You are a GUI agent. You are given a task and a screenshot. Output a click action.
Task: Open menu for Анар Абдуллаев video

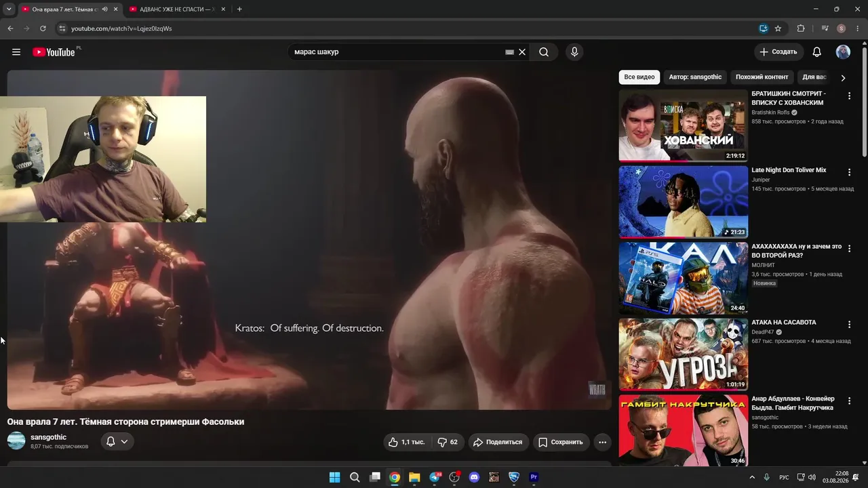pos(849,402)
